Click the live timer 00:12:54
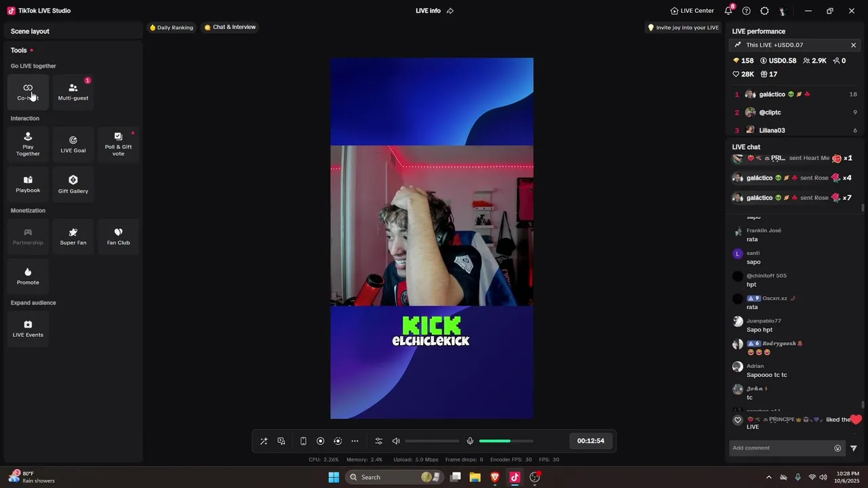This screenshot has height=488, width=868. (x=591, y=441)
